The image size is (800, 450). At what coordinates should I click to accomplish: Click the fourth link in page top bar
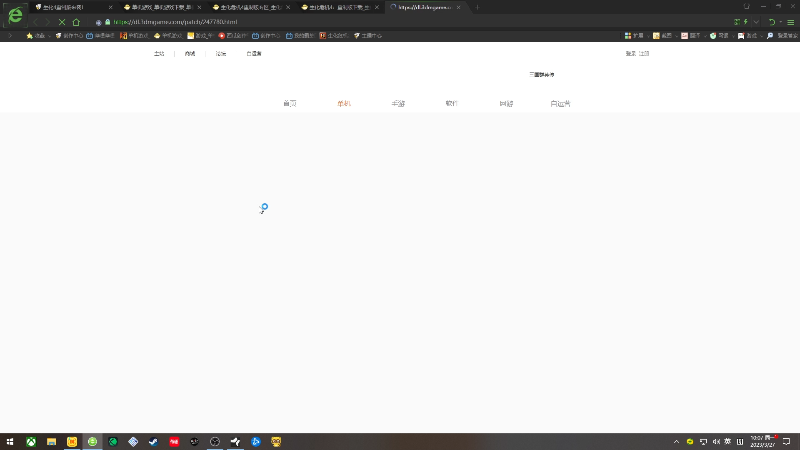click(254, 54)
